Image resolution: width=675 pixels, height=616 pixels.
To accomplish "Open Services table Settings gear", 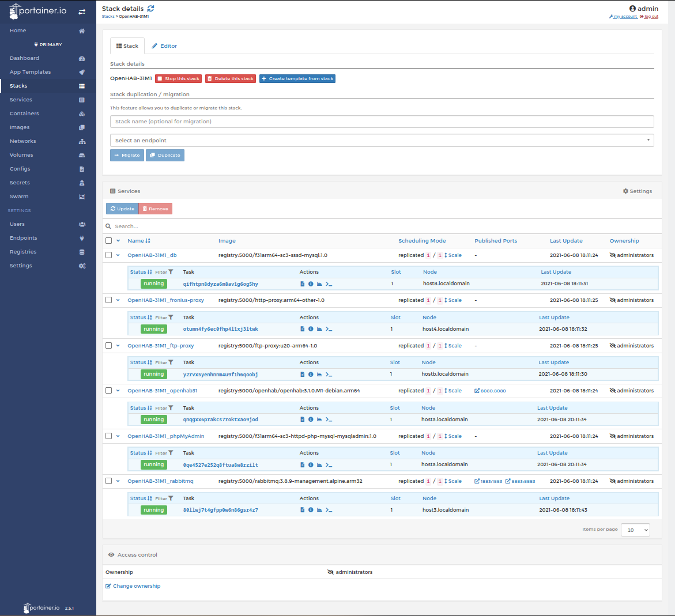I will coord(637,191).
